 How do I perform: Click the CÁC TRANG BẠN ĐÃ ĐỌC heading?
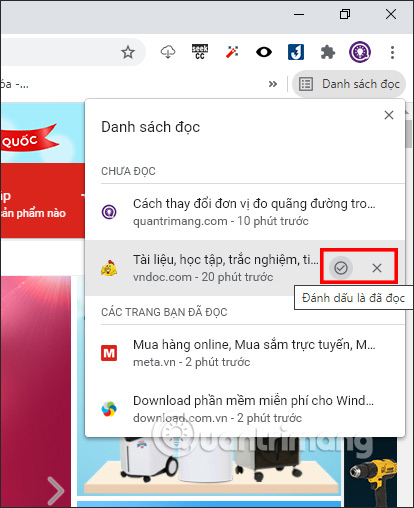click(x=164, y=312)
